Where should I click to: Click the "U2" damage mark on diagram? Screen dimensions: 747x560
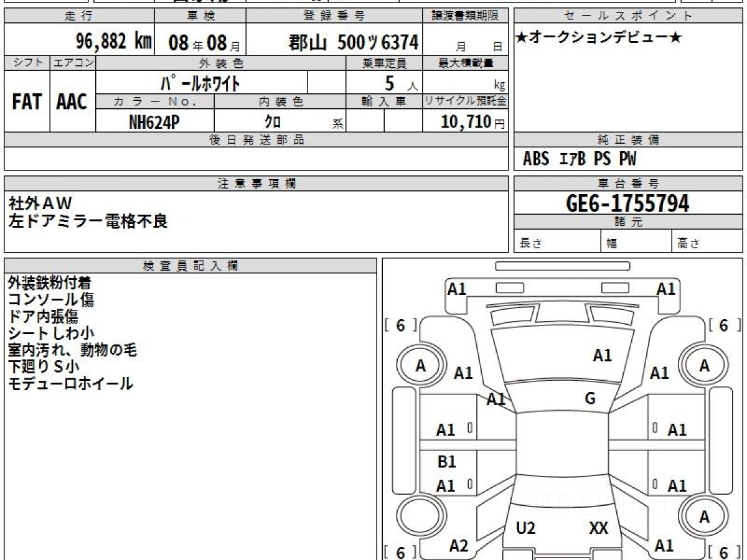[526, 528]
